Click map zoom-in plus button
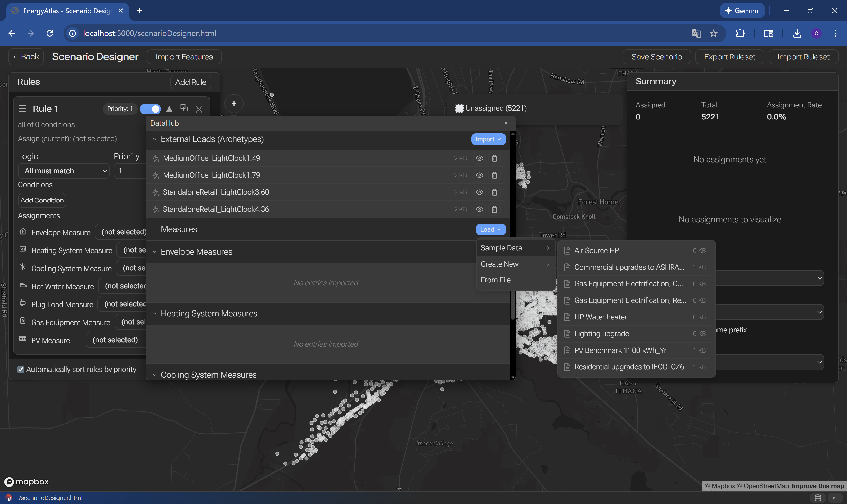Viewport: 847px width, 504px height. click(x=234, y=103)
